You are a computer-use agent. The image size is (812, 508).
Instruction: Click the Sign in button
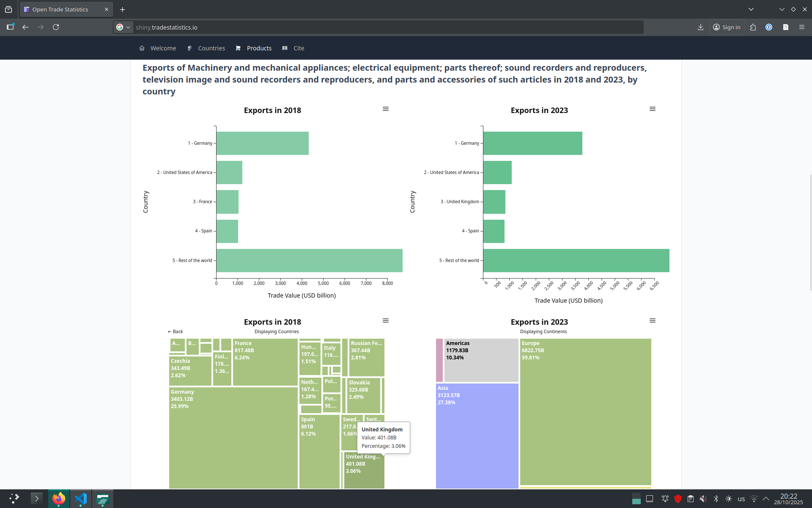click(x=727, y=27)
